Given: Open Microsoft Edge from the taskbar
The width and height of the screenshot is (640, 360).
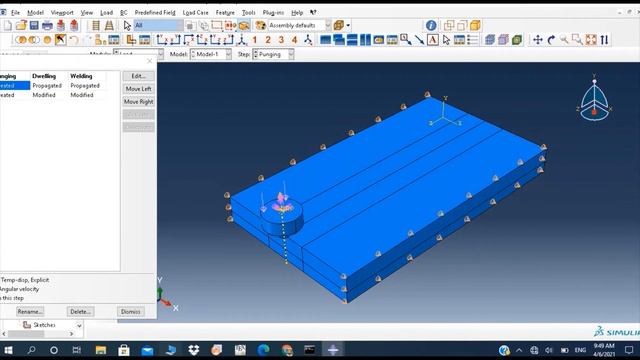Looking at the screenshot, I should click(x=263, y=350).
